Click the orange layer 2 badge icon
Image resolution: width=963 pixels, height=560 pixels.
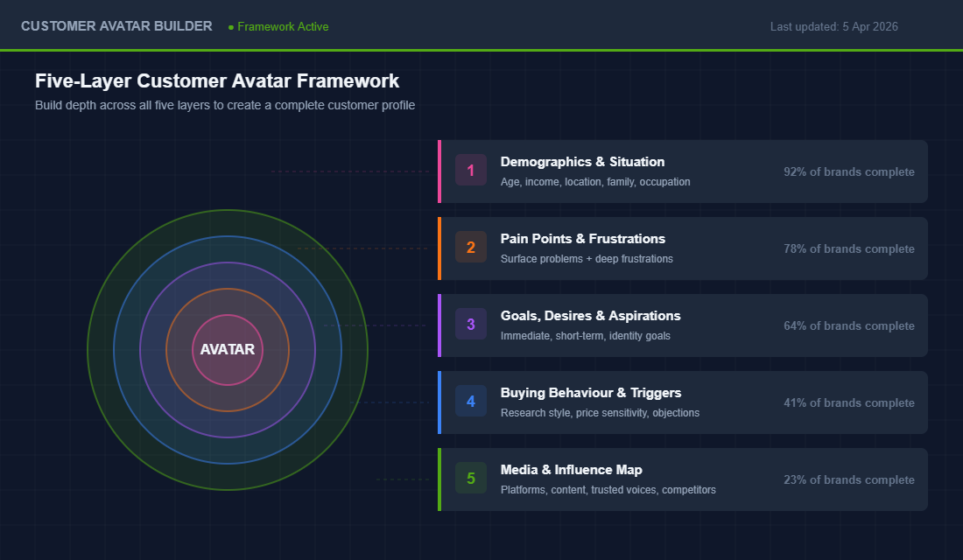coord(471,247)
